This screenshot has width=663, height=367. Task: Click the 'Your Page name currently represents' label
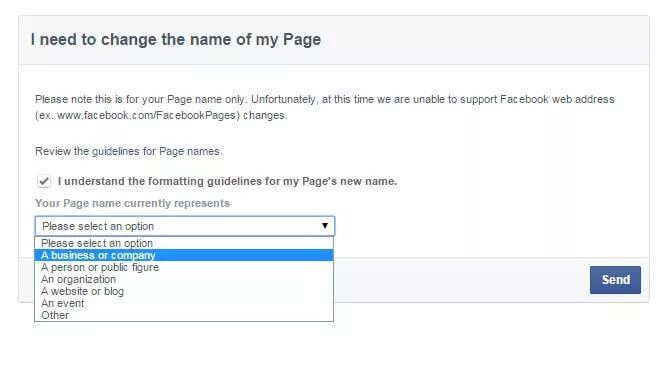coord(132,203)
